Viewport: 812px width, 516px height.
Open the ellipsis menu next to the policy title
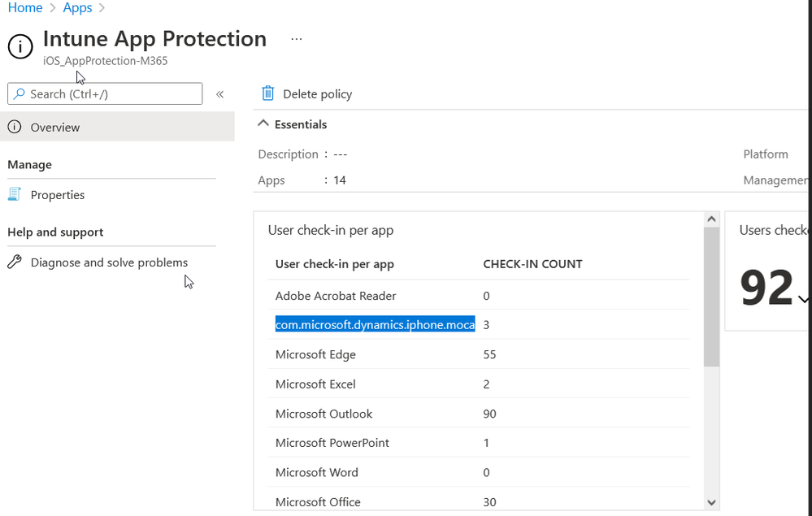(x=296, y=37)
